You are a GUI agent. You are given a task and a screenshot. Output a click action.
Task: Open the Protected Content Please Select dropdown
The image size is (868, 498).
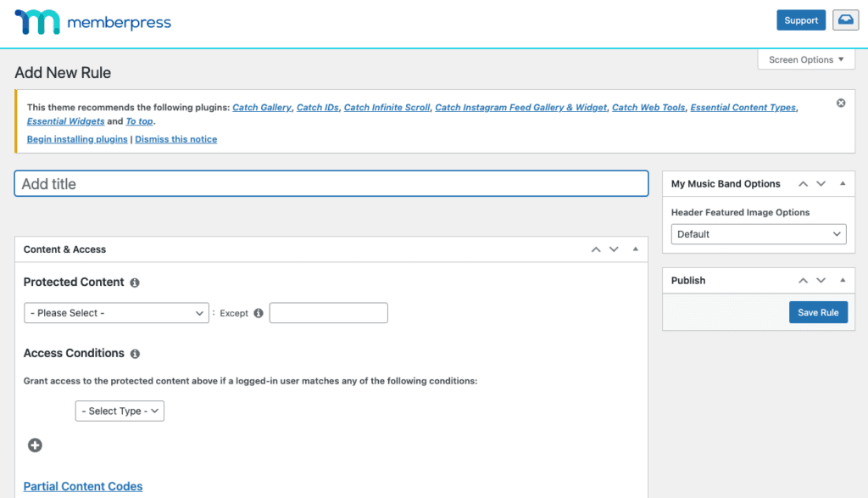point(116,313)
